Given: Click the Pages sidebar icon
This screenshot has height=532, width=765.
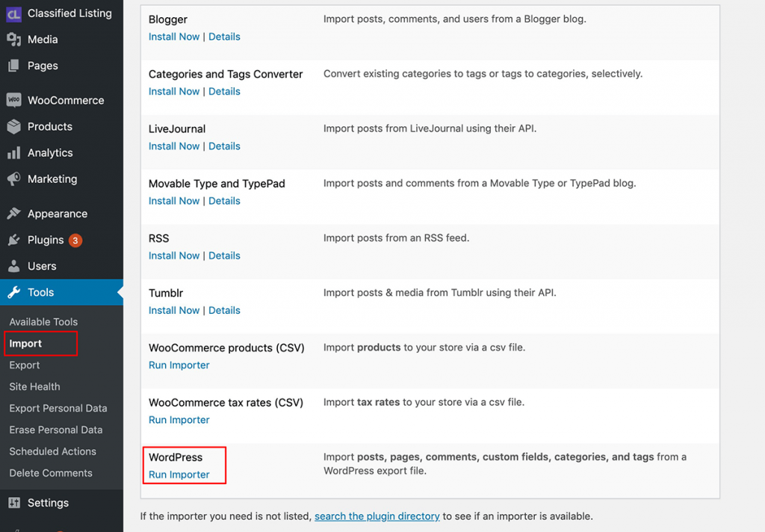Looking at the screenshot, I should point(13,66).
